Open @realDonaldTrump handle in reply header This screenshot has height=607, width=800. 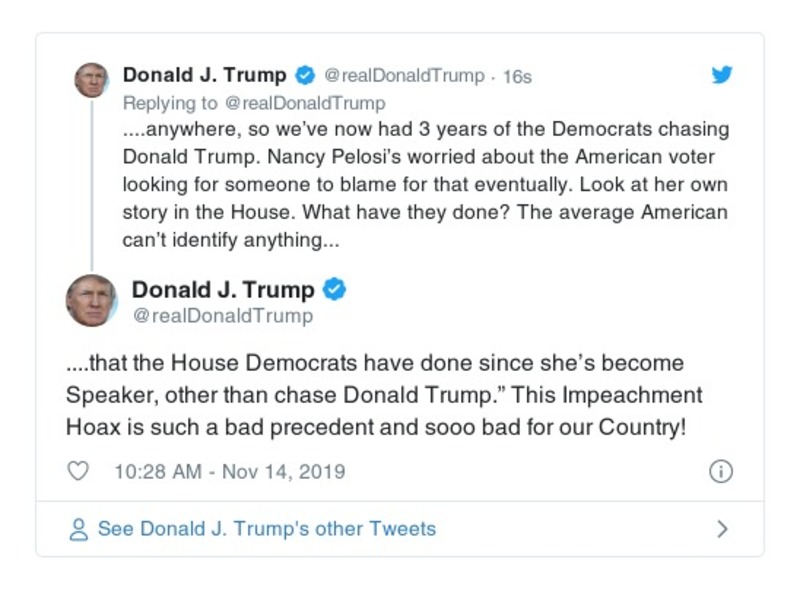pos(405,77)
